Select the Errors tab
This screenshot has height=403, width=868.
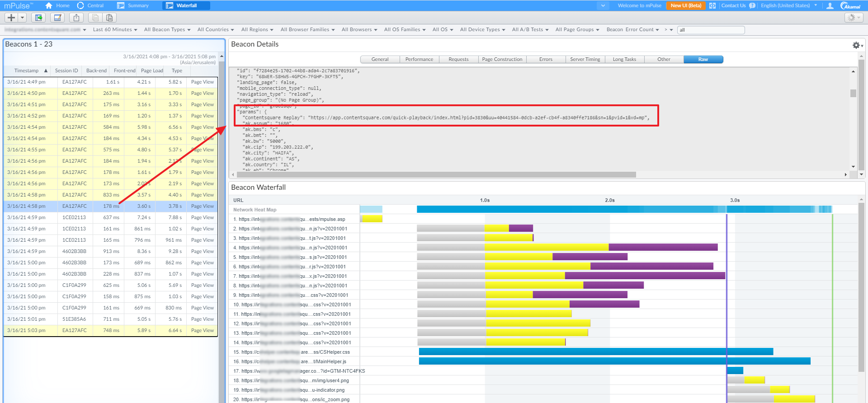click(546, 59)
